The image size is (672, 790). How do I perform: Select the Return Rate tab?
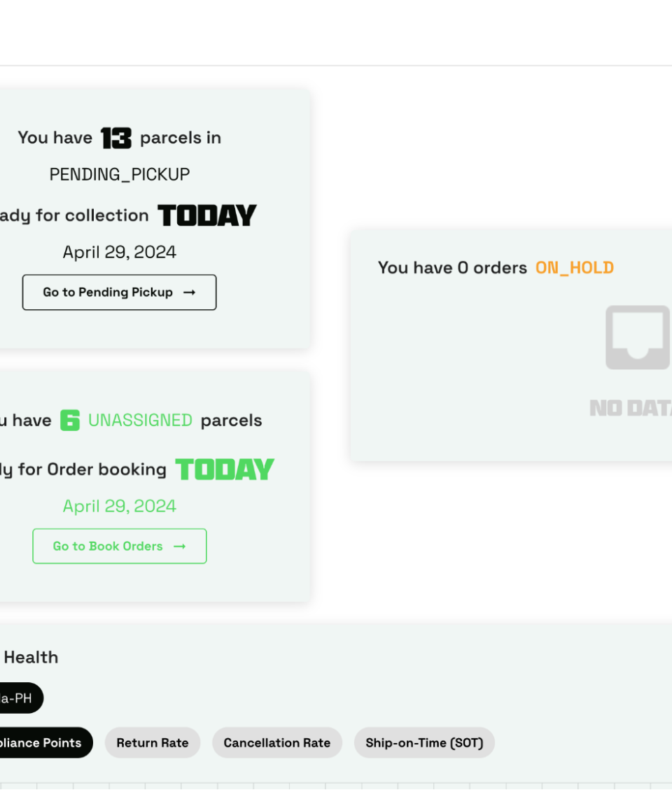pyautogui.click(x=153, y=743)
